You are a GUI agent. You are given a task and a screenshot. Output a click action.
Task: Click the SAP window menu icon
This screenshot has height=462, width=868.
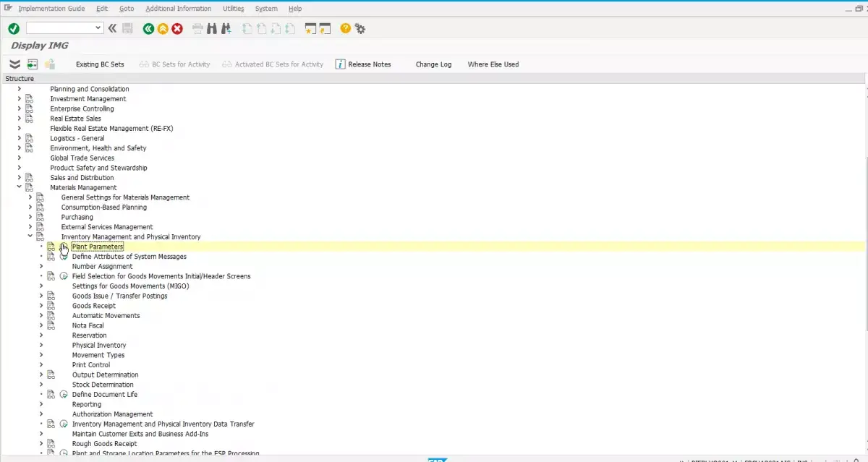coord(9,8)
